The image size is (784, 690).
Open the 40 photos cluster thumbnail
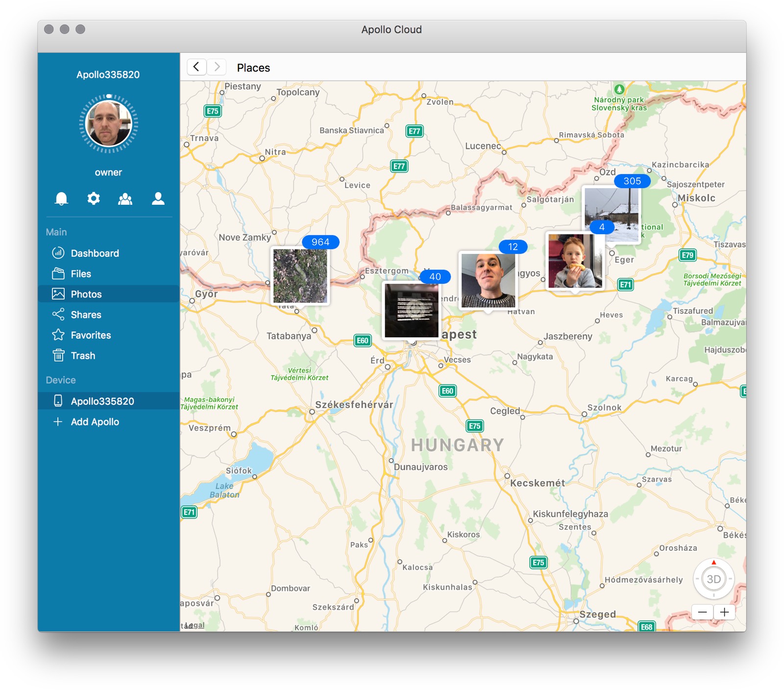click(411, 310)
